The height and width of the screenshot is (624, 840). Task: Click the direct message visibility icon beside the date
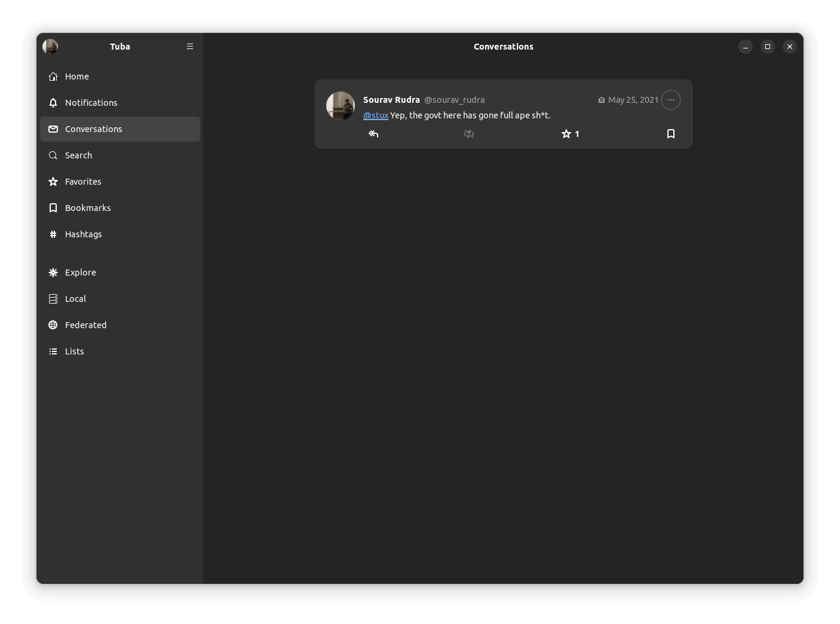coord(601,100)
